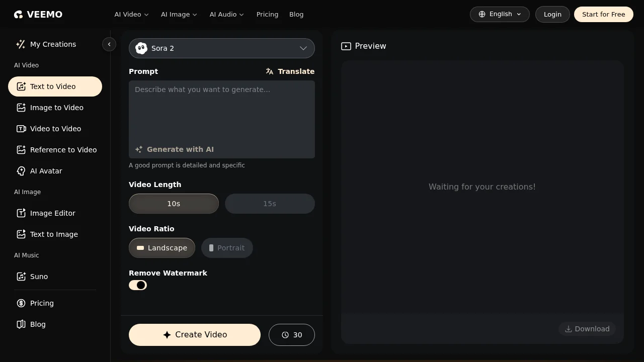
Task: Expand the AI Video top menu
Action: coord(132,15)
